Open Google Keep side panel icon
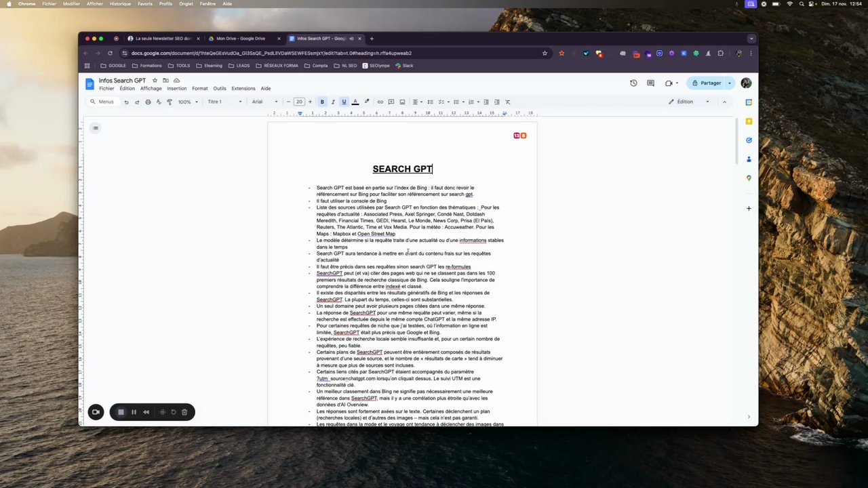Viewport: 868px width, 488px height. 749,121
